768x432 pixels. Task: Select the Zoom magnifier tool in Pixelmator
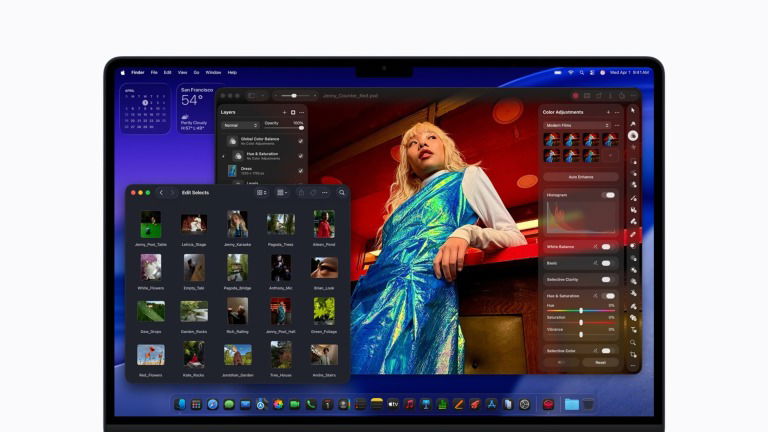pyautogui.click(x=633, y=342)
